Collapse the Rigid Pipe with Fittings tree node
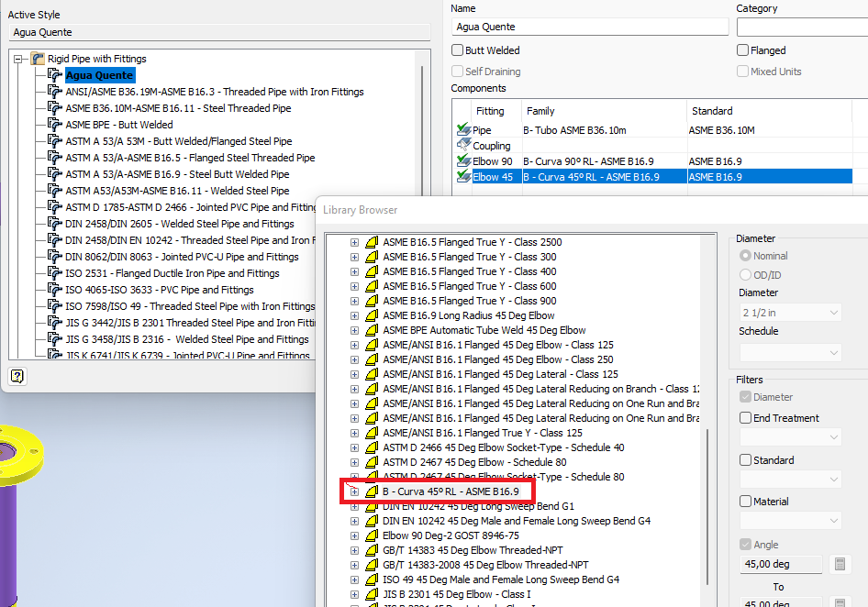 18,59
